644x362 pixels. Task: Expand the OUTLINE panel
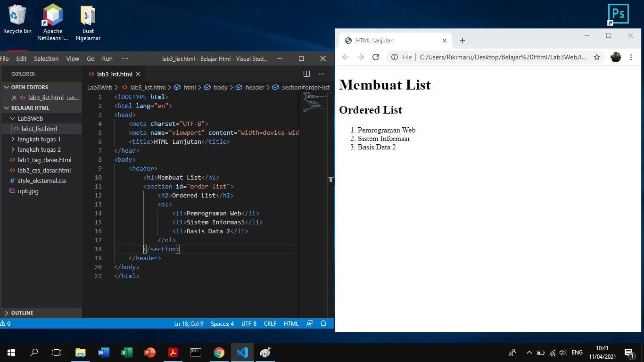41,313
